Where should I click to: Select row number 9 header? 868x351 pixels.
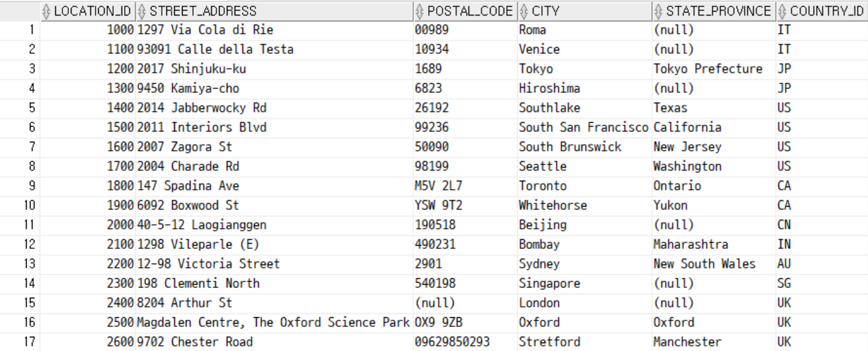tap(20, 186)
